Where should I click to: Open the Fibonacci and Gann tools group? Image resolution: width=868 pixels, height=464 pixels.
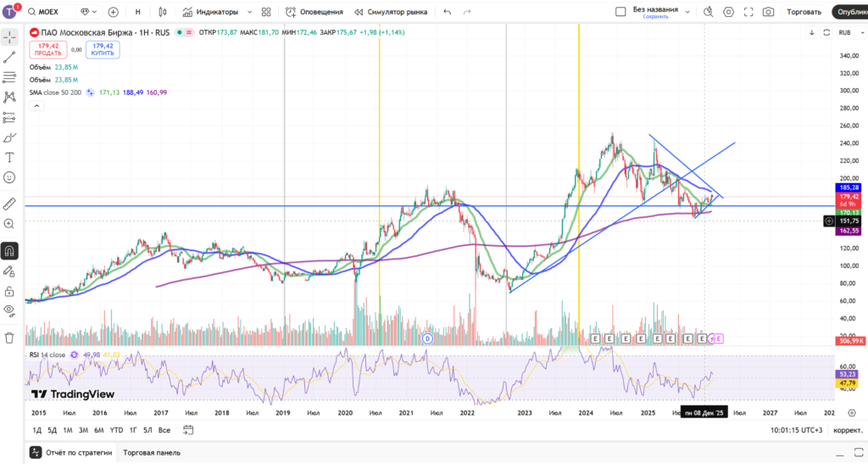[9, 77]
